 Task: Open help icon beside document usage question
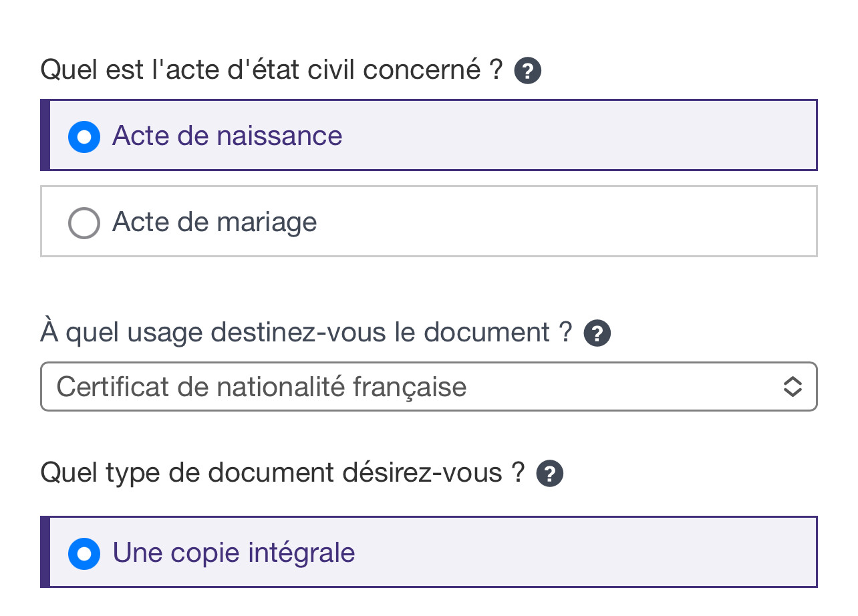(x=597, y=333)
